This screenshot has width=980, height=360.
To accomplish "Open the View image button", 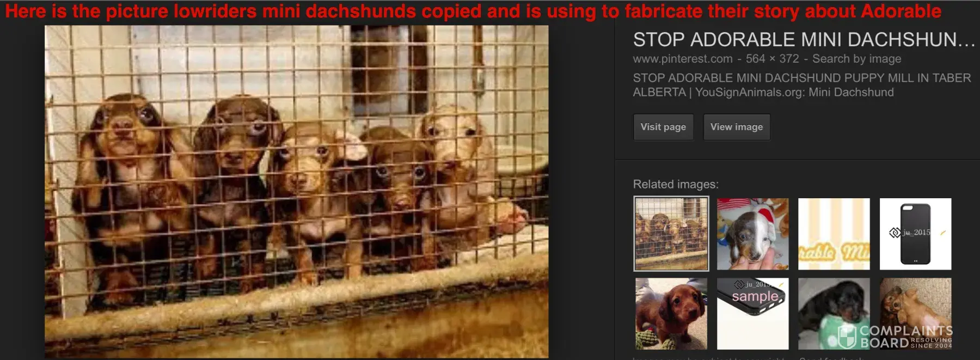I will (x=737, y=127).
